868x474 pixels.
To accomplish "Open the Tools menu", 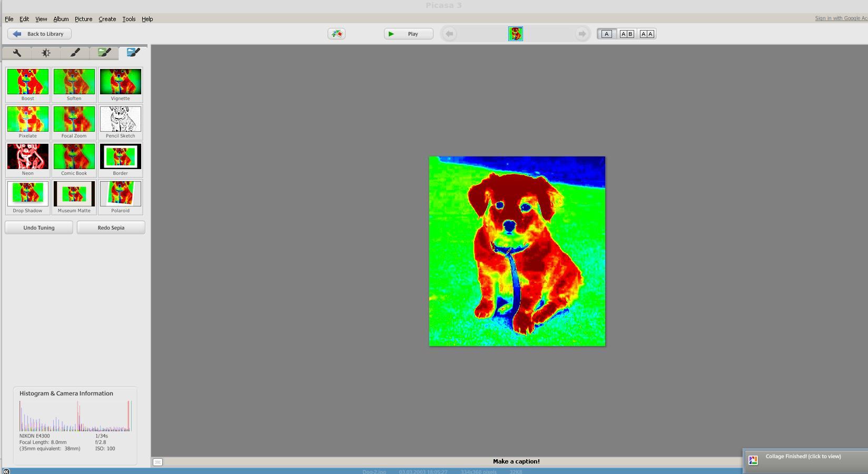I will coord(129,18).
